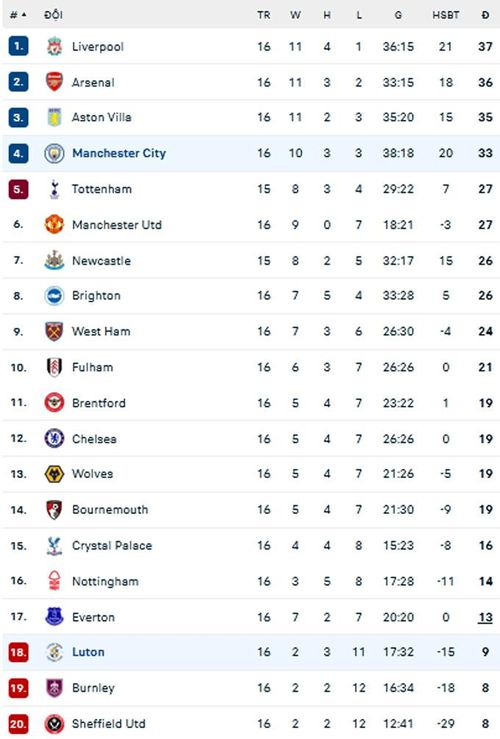The width and height of the screenshot is (500, 739).
Task: Click the Chelsea club crest icon
Action: [54, 438]
